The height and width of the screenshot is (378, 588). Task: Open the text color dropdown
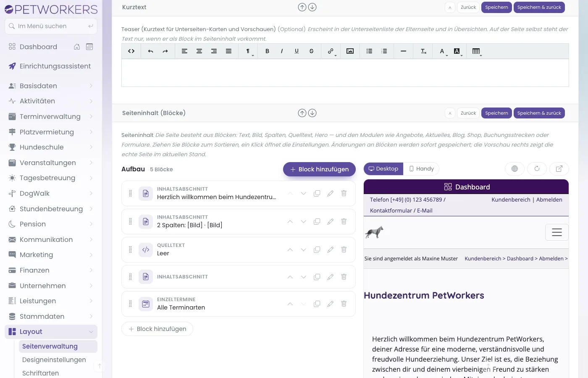(443, 51)
